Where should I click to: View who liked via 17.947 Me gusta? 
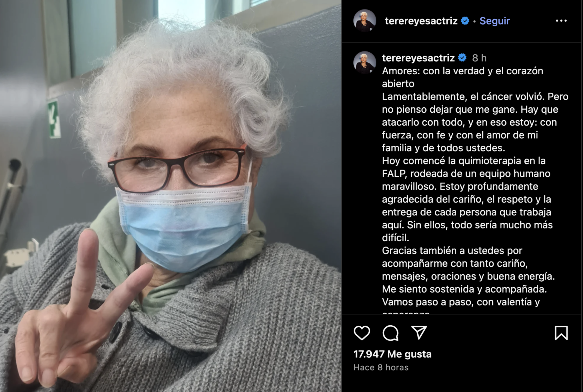coord(392,354)
